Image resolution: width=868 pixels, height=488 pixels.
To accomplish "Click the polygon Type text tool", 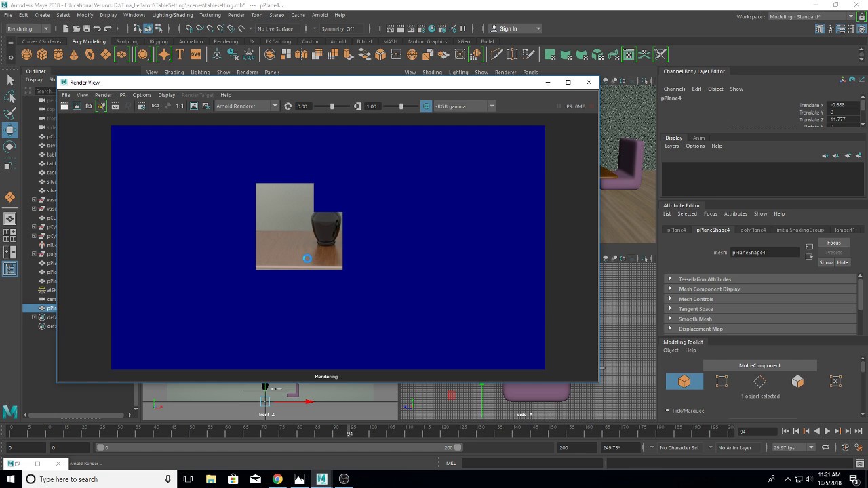I will pyautogui.click(x=180, y=54).
